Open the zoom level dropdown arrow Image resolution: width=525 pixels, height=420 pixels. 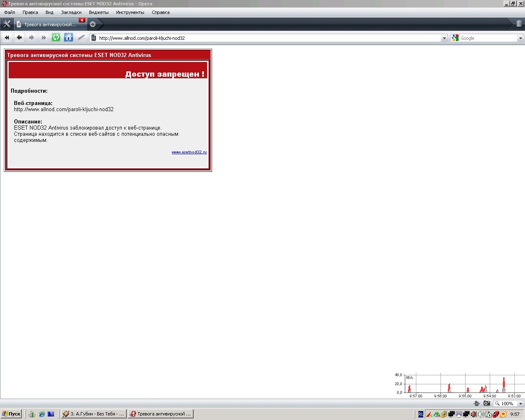point(520,404)
